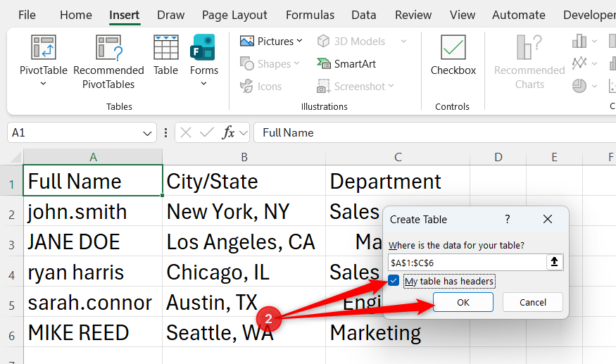
Task: Collapse the range selector in Create Table
Action: pos(554,262)
